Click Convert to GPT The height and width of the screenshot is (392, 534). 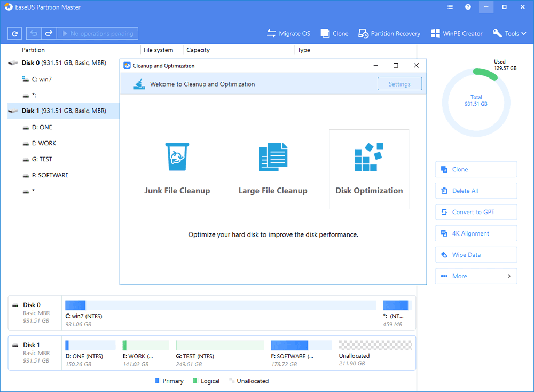(476, 212)
